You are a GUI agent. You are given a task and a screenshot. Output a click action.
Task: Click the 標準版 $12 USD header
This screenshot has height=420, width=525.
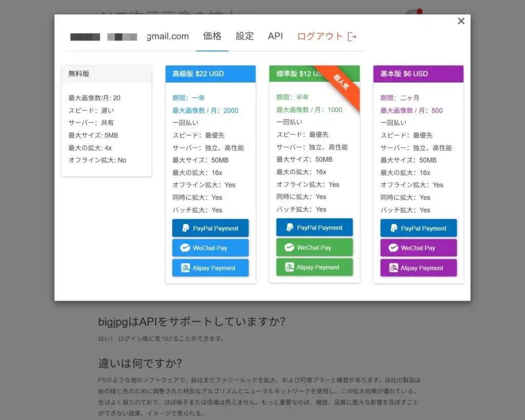(x=314, y=74)
